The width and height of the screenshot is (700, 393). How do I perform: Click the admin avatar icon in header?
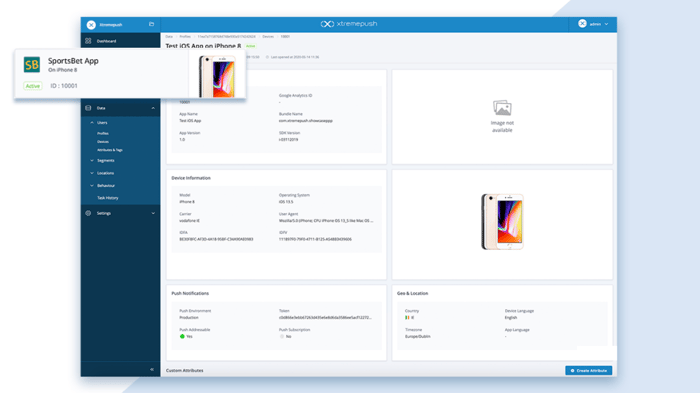(582, 24)
